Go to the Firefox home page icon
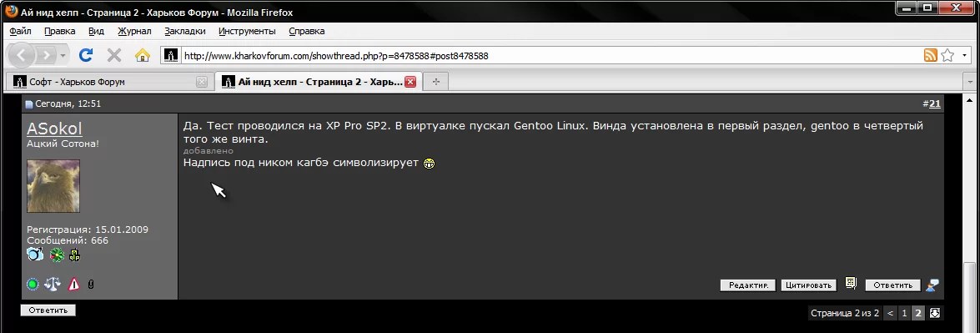Screen dimensions: 980x333 coord(143,55)
